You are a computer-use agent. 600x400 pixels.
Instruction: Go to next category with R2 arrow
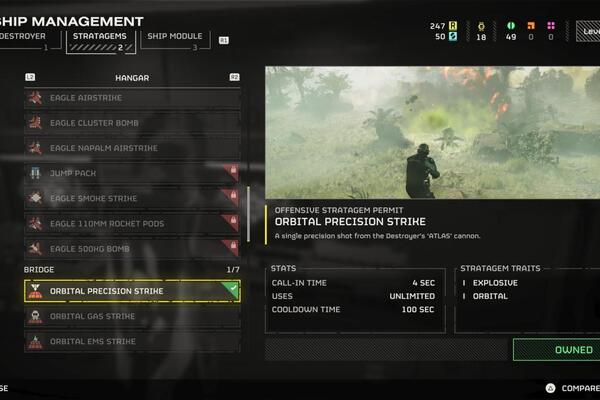tap(234, 77)
